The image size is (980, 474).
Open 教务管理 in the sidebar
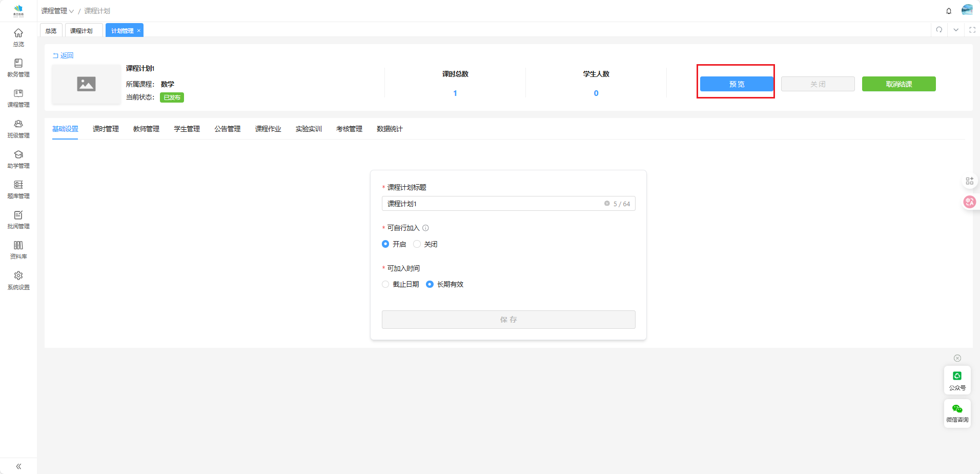(18, 68)
